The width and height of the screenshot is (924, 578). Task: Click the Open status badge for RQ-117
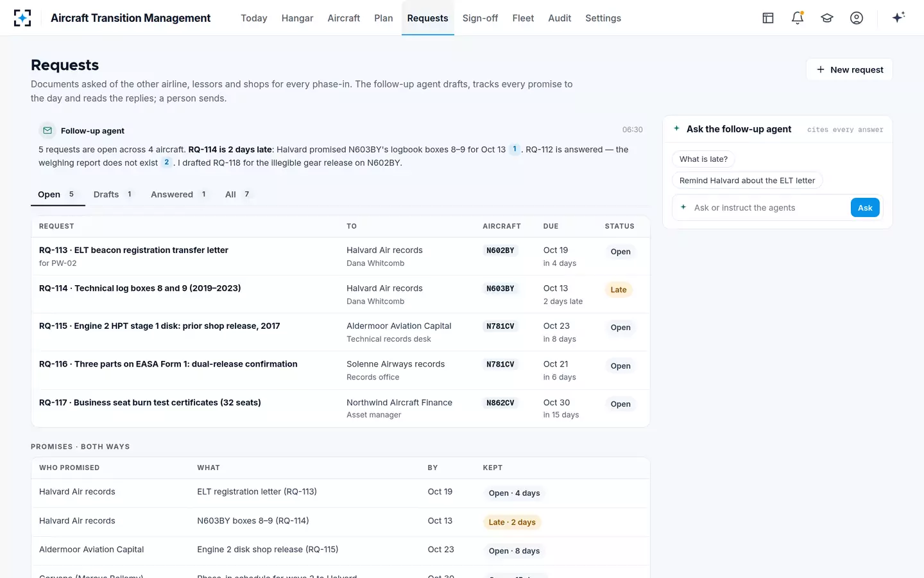tap(620, 404)
